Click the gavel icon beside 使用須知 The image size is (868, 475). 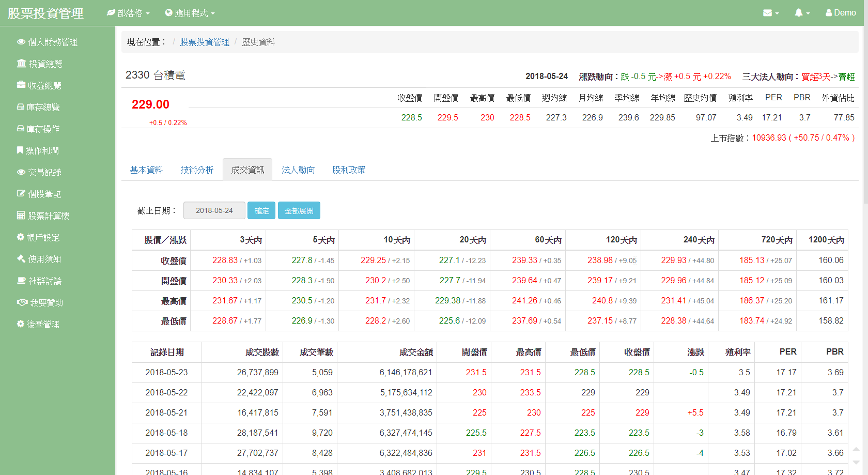(x=21, y=259)
